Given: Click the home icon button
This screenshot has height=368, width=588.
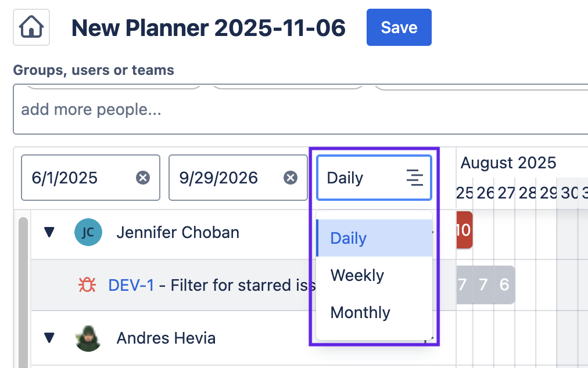Looking at the screenshot, I should click(31, 27).
